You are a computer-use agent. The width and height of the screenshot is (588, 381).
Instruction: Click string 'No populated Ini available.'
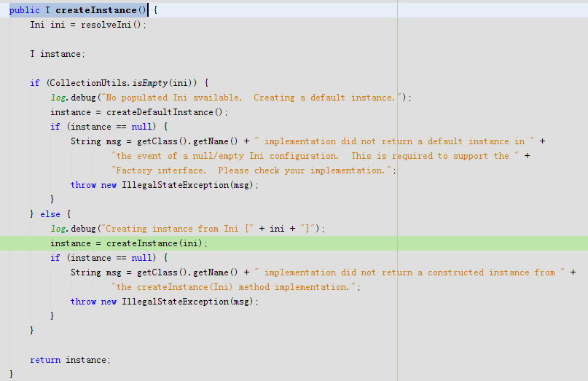(x=173, y=98)
